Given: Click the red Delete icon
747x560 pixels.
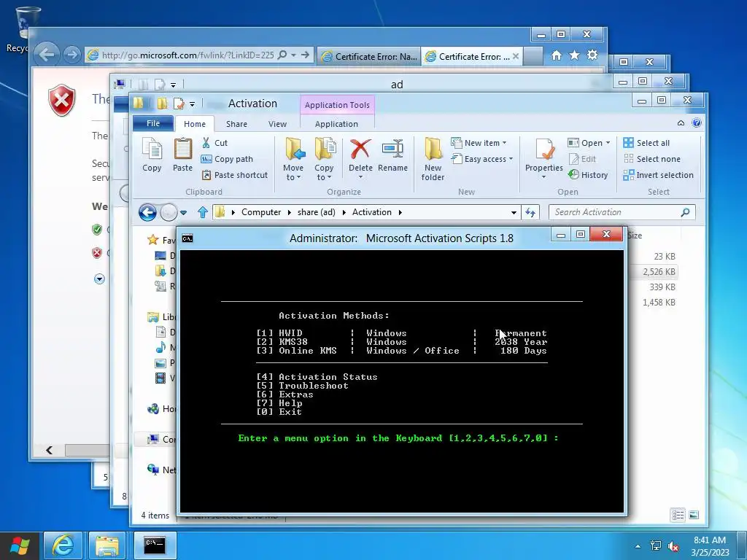Looking at the screenshot, I should [x=360, y=149].
